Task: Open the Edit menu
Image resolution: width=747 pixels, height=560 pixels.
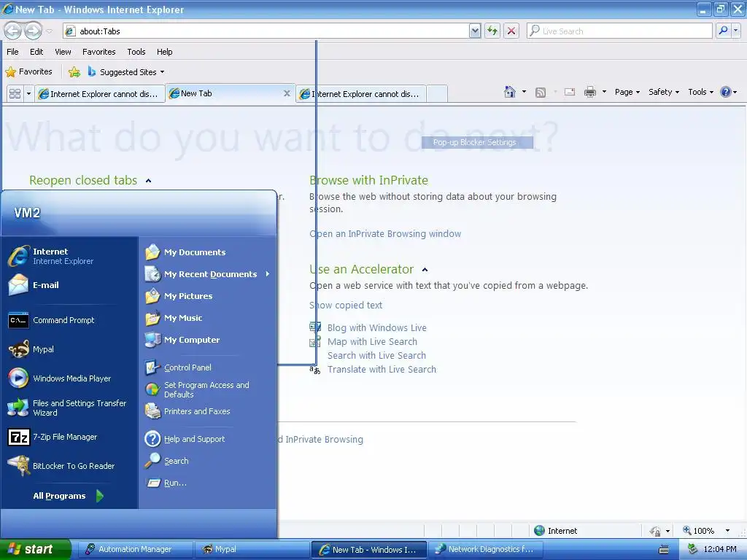Action: click(x=36, y=52)
